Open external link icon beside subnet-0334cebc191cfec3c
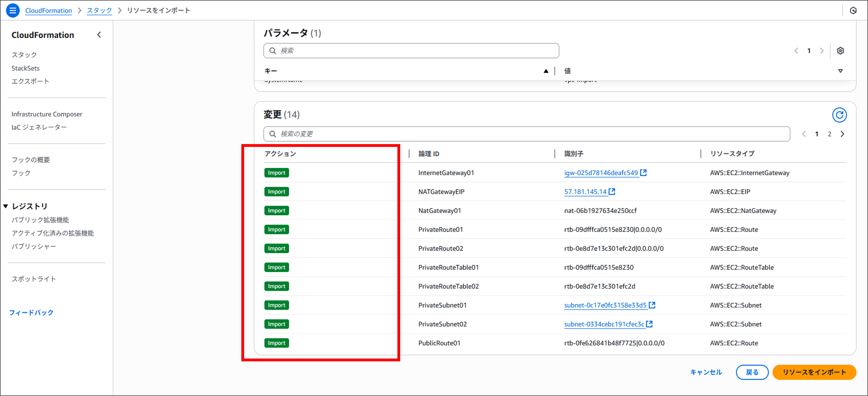The height and width of the screenshot is (396, 868). coord(649,324)
